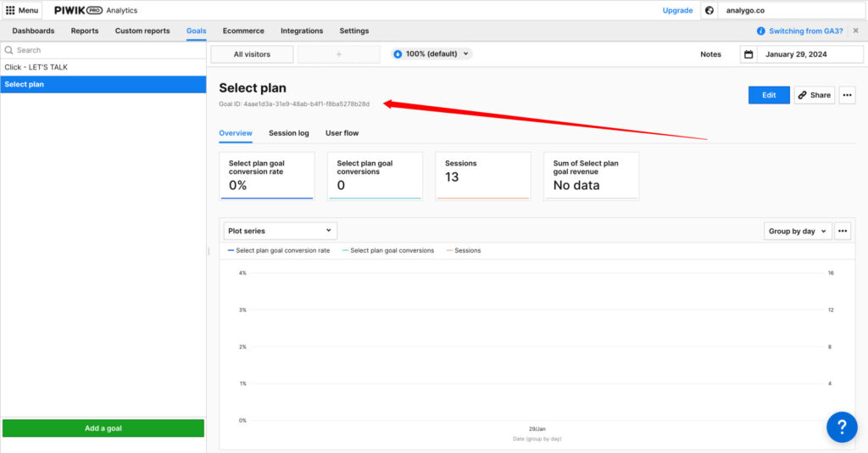
Task: Toggle Select plan goal conversions legend
Action: [392, 250]
